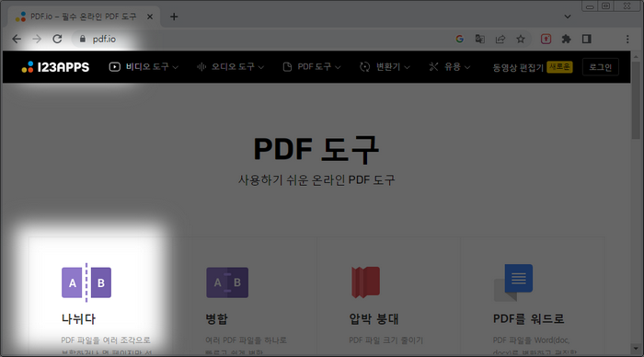Click the PDF 도구 page heading

click(316, 150)
